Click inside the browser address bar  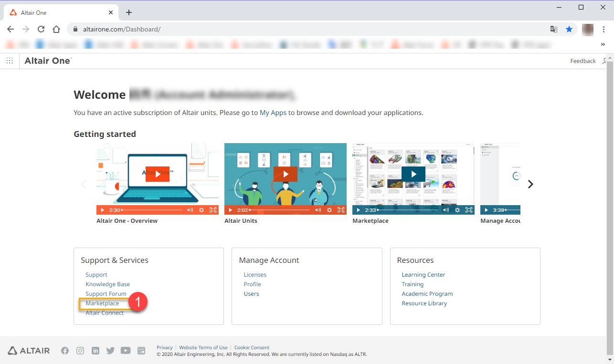coord(191,29)
